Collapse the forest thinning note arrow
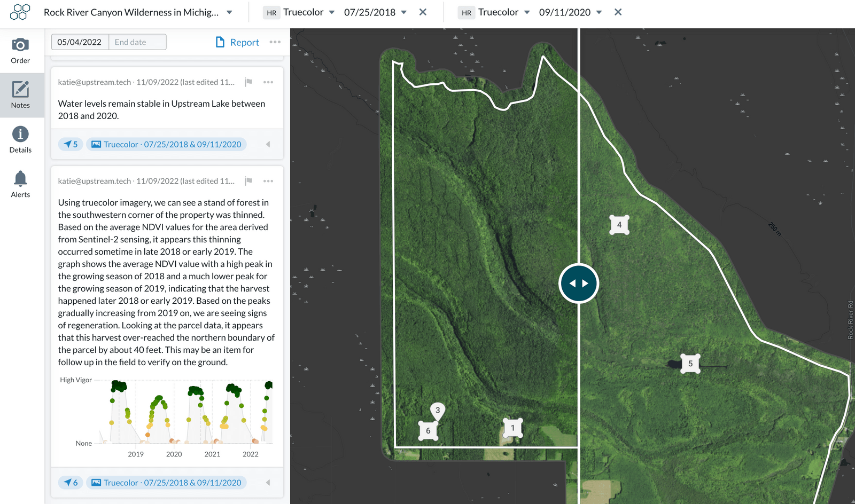This screenshot has height=504, width=855. point(268,483)
